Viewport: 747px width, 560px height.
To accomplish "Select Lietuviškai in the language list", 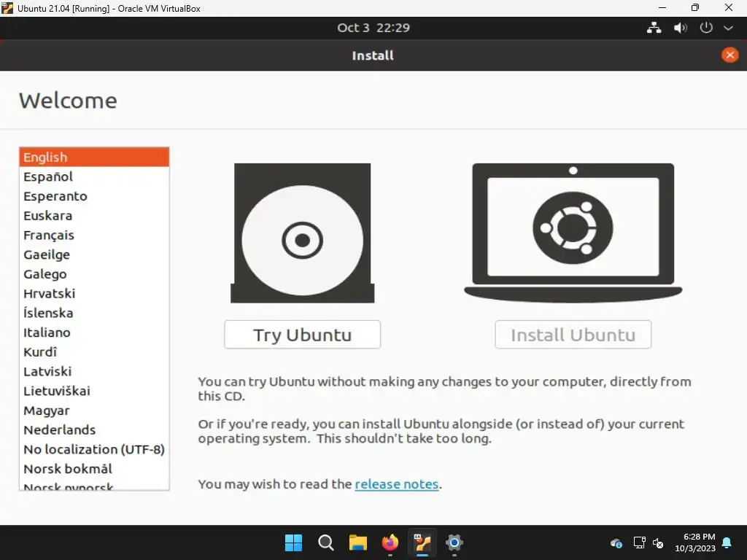I will click(94, 391).
